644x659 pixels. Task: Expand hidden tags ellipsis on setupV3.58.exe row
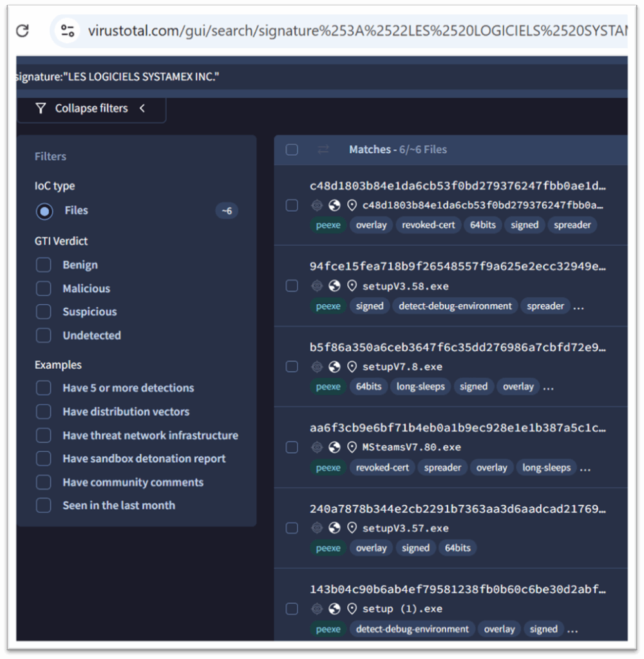(578, 306)
